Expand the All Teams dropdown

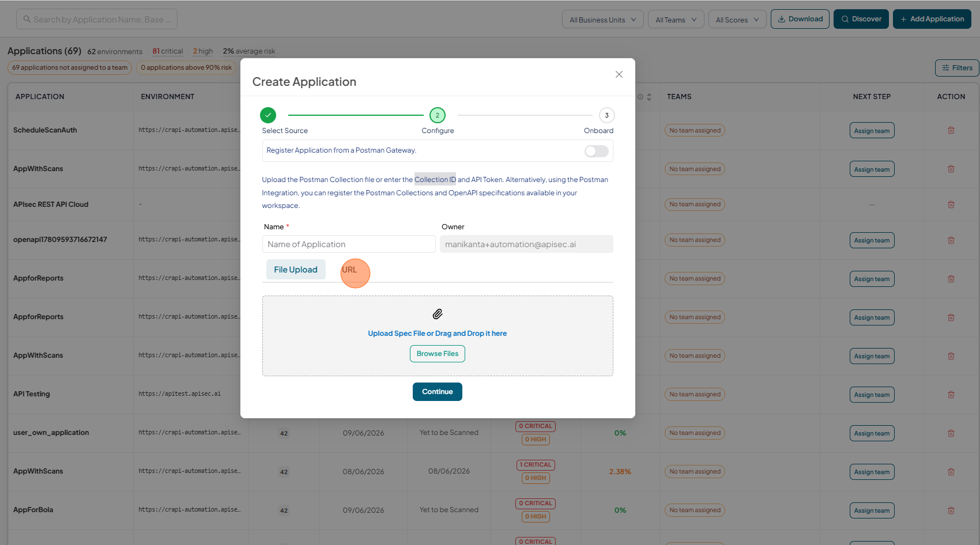tap(676, 20)
